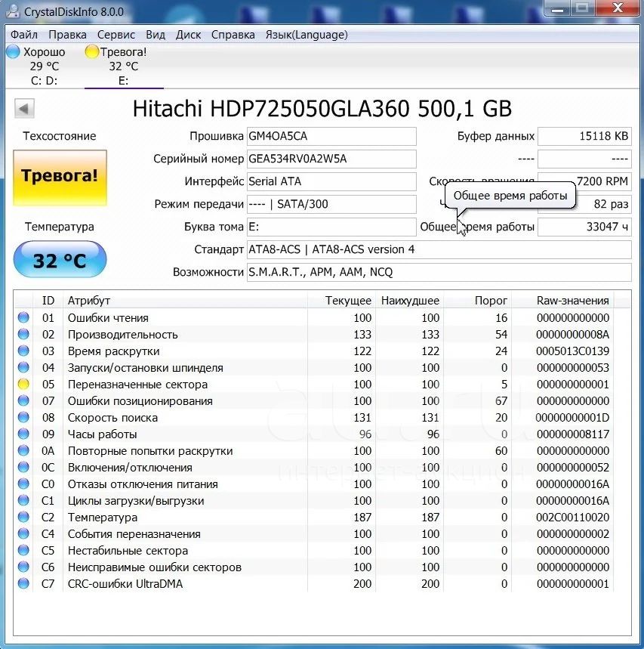
Task: Click the ID column header
Action: 48,301
